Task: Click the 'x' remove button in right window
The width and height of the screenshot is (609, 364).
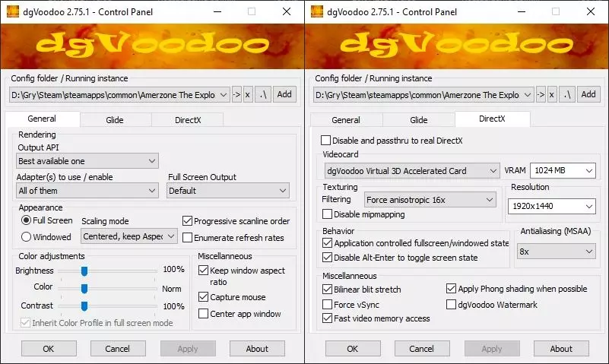Action: coord(552,95)
